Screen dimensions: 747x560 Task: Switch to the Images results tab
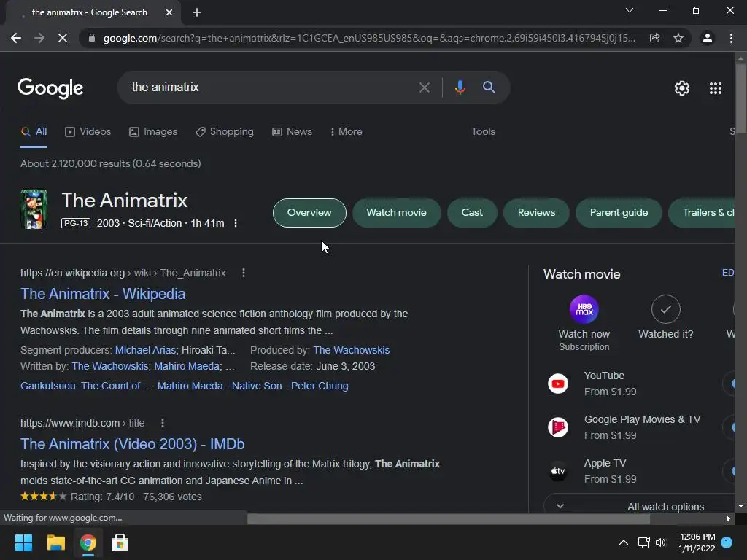[153, 132]
